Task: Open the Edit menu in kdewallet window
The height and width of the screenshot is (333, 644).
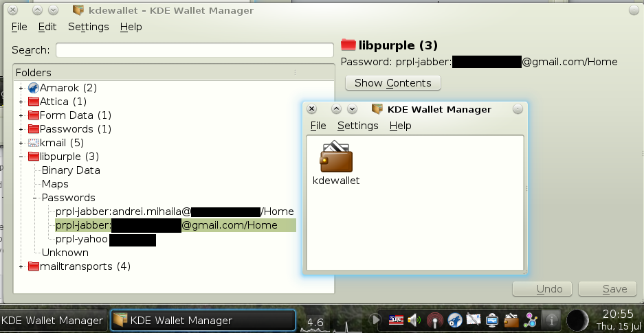Action: 47,27
